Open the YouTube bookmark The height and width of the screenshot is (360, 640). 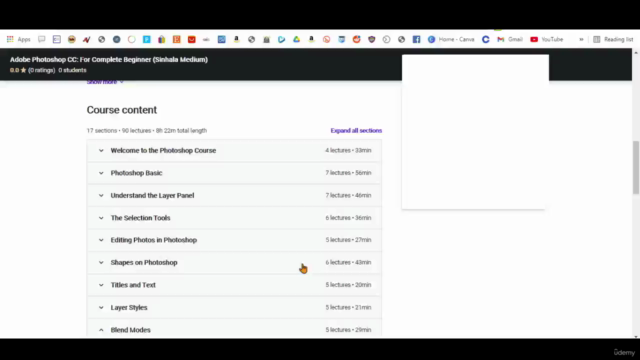click(x=547, y=40)
